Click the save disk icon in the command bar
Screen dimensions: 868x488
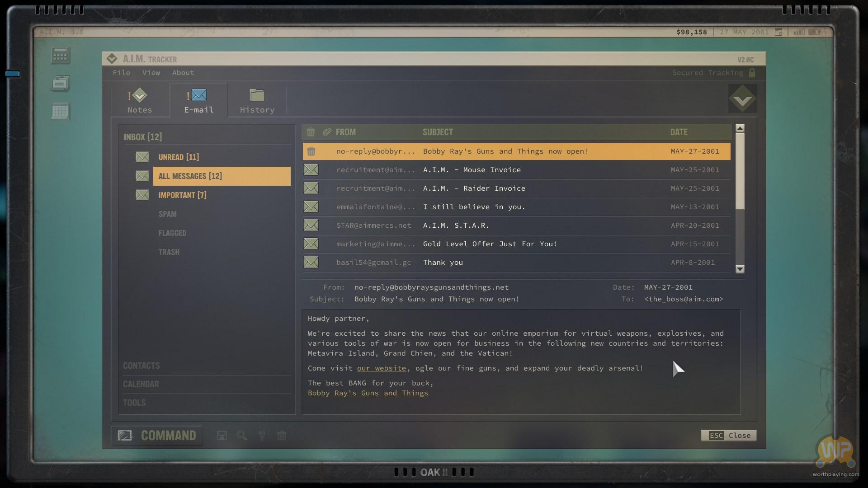coord(222,436)
